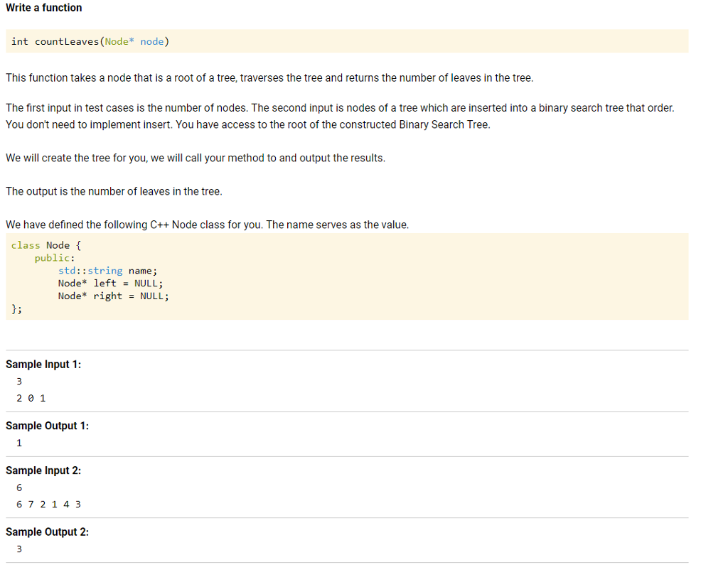Click the node count value "3" in Sample Input 1
Viewport: 728px width, 565px height.
(19, 381)
